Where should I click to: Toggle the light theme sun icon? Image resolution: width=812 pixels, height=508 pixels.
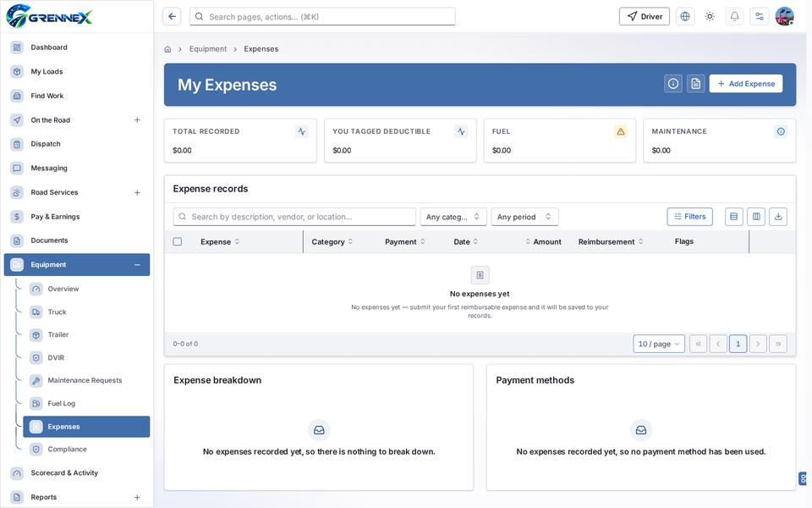point(710,17)
